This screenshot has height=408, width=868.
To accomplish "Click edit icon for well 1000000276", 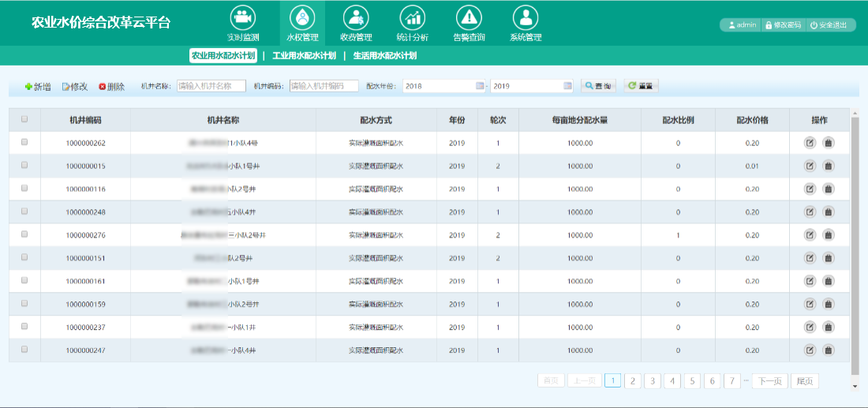I will pos(810,235).
